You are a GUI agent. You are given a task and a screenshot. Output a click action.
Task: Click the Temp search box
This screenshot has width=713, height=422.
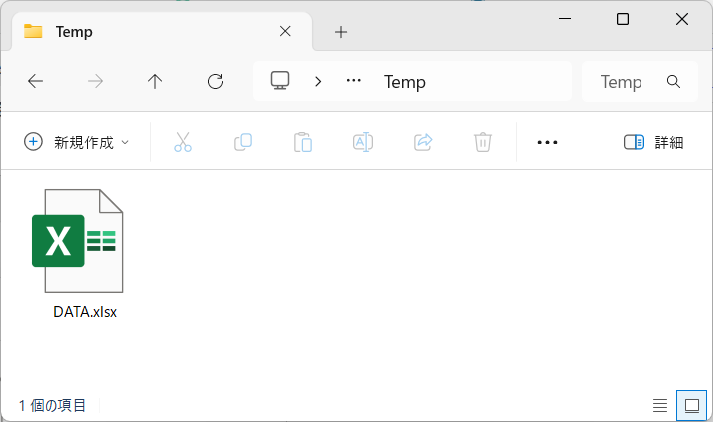tap(640, 82)
